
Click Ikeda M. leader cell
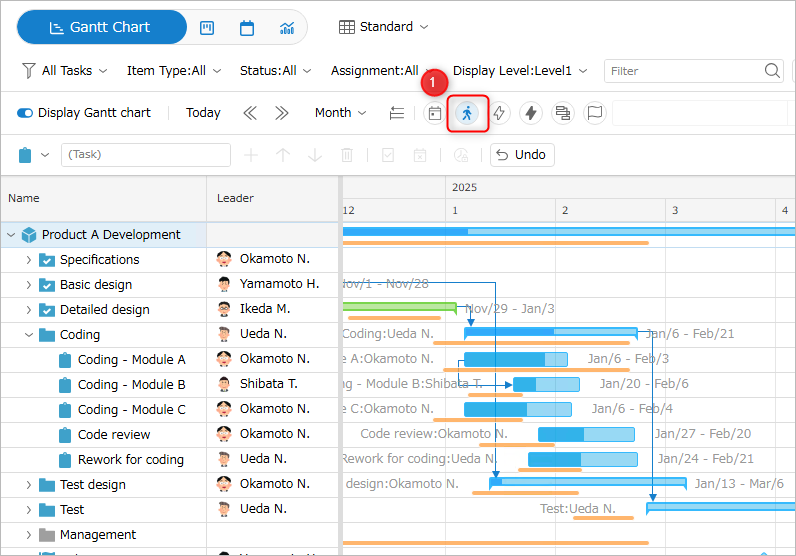coord(273,309)
